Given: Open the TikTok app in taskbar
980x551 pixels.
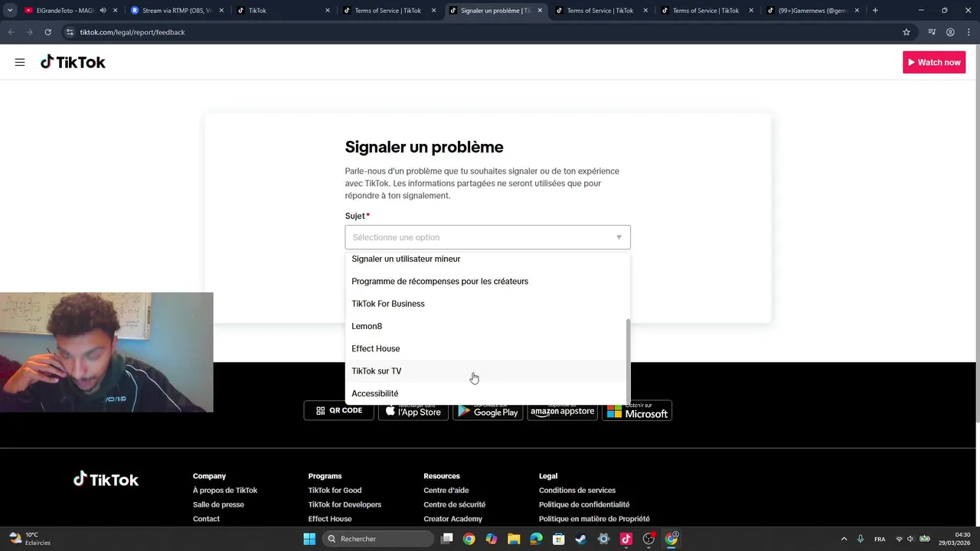Looking at the screenshot, I should click(x=626, y=539).
